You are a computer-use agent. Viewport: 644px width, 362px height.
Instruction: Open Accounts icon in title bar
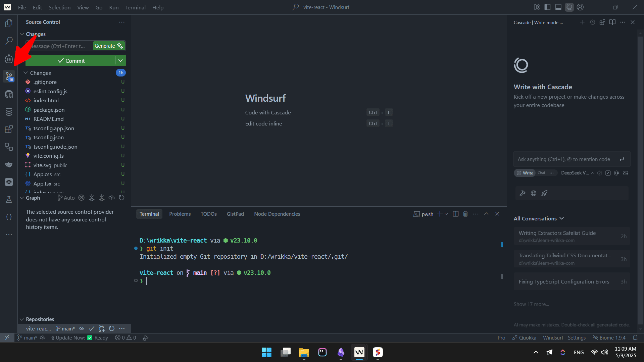pyautogui.click(x=580, y=7)
